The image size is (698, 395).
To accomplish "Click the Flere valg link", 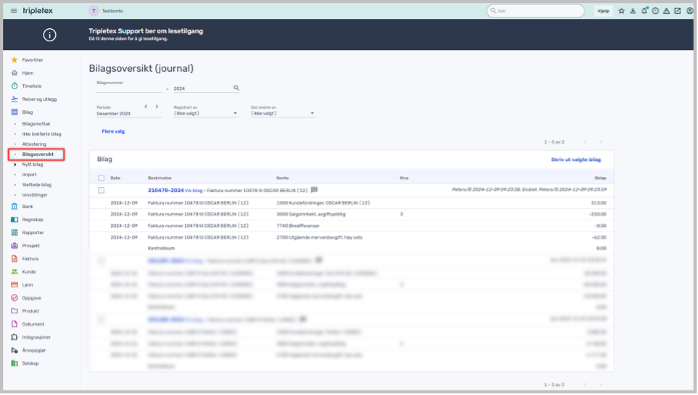I will (113, 131).
